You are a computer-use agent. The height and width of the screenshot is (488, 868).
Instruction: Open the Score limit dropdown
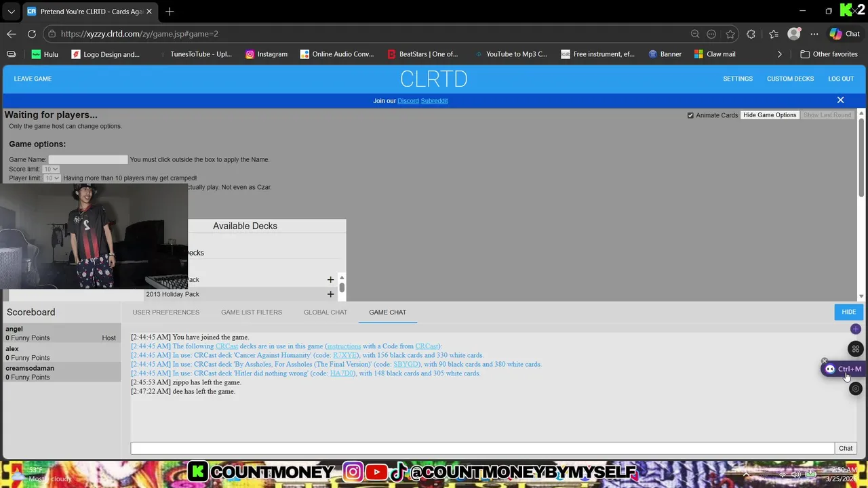pyautogui.click(x=50, y=169)
